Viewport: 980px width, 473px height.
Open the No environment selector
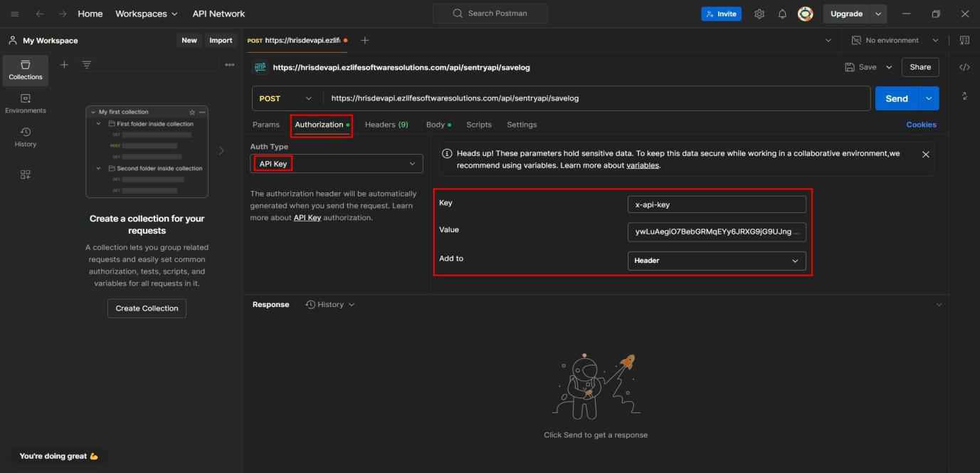895,41
